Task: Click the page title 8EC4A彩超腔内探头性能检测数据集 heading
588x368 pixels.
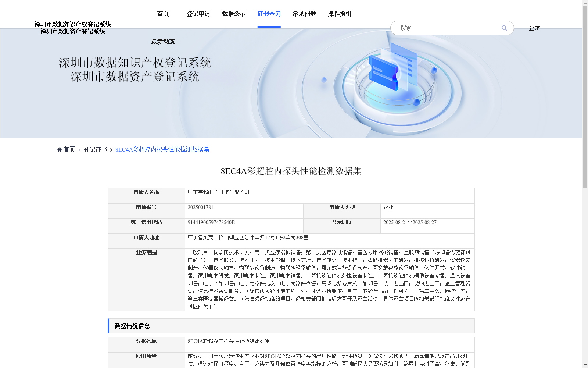Action: click(291, 171)
